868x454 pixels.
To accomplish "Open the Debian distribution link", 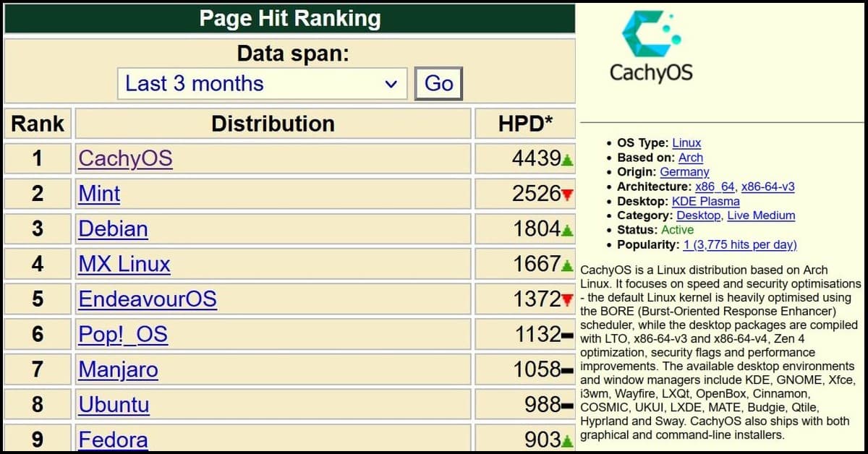I will tap(113, 228).
